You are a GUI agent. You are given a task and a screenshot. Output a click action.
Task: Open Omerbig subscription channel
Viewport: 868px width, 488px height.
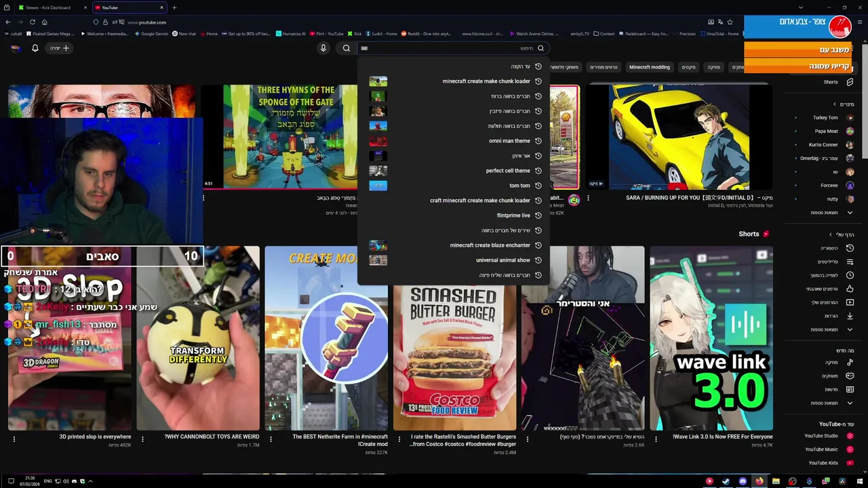(x=826, y=158)
